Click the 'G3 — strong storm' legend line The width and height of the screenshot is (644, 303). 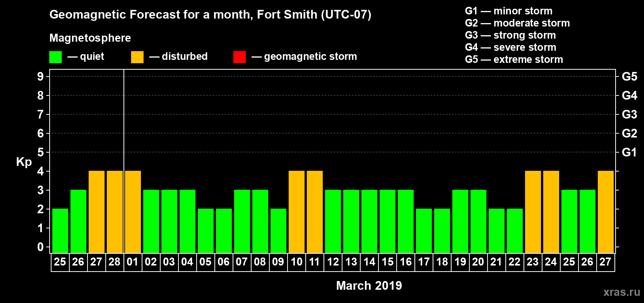click(x=510, y=35)
